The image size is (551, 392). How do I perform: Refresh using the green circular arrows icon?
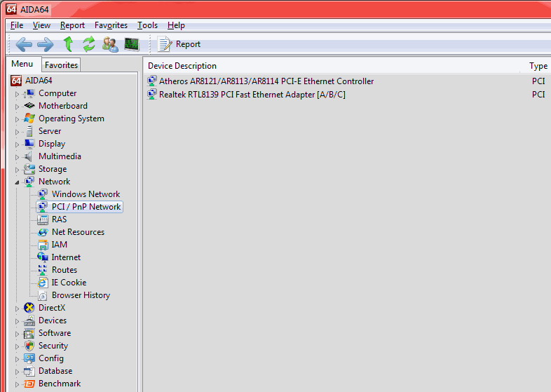coord(89,44)
